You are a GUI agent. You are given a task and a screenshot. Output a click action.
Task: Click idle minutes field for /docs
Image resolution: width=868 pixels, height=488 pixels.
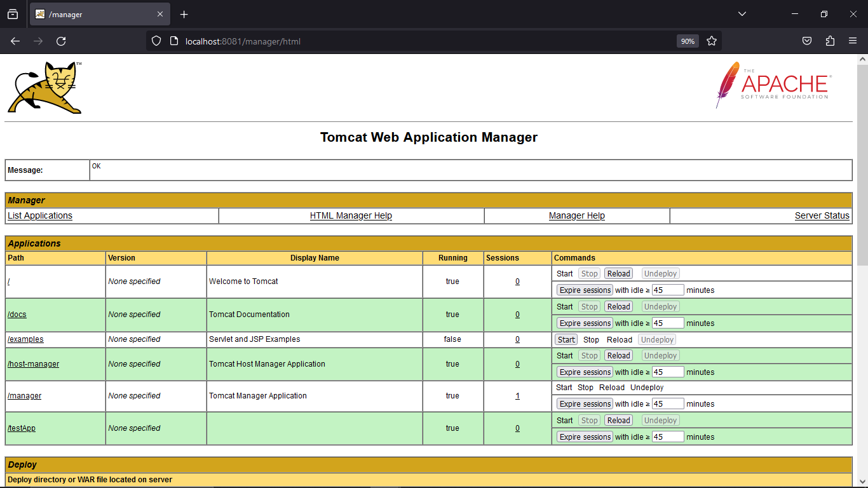click(x=668, y=323)
